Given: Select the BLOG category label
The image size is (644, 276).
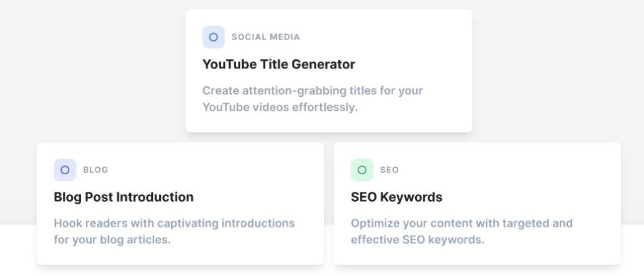Looking at the screenshot, I should [96, 170].
